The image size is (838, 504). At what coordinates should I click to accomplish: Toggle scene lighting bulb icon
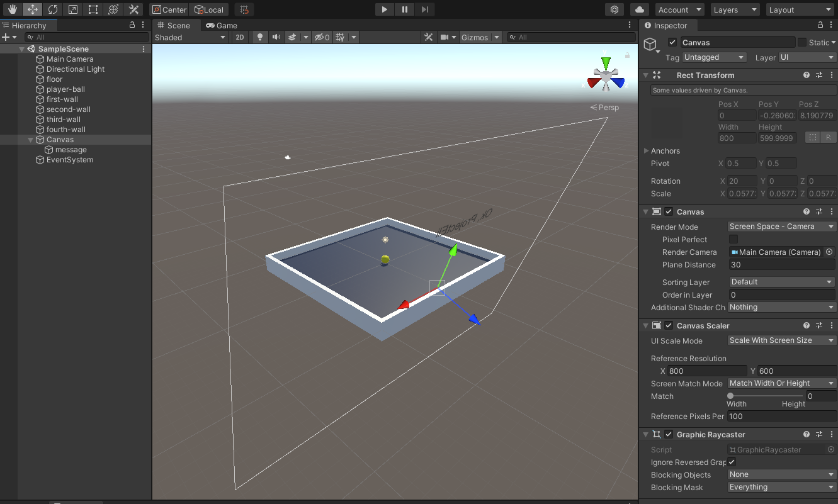point(259,37)
